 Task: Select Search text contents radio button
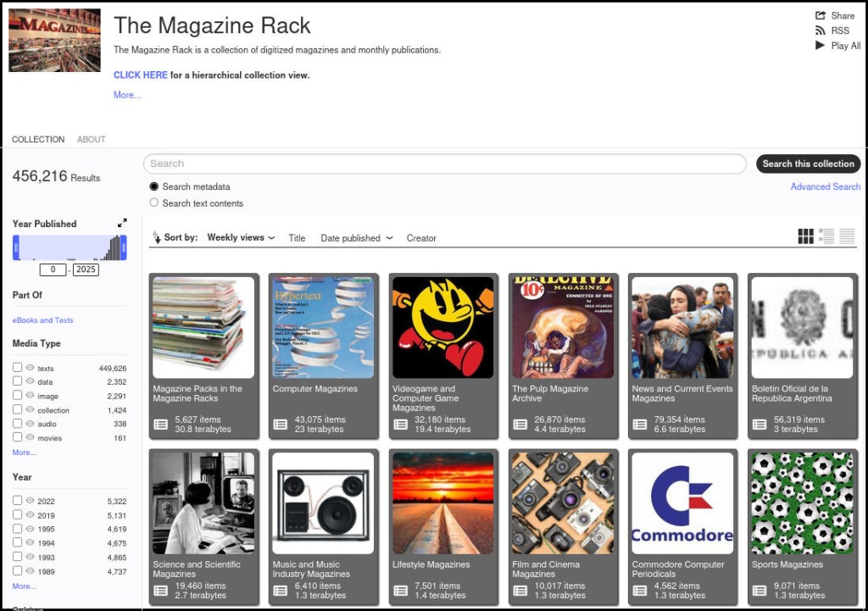point(154,203)
